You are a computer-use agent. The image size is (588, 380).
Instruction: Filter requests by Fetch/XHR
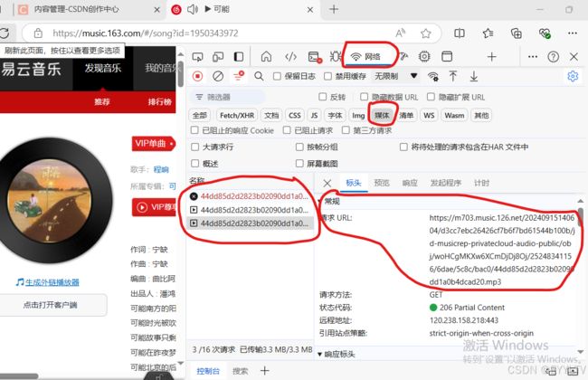[x=237, y=115]
